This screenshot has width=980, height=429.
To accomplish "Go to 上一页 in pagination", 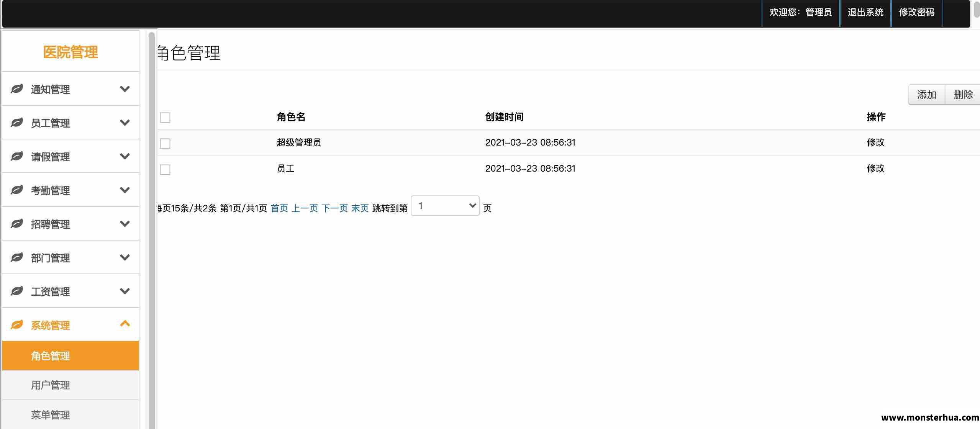I will click(305, 208).
